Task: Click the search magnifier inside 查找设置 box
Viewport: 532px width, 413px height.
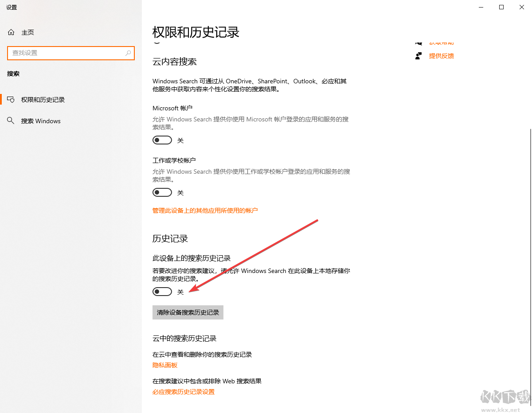Action: click(x=129, y=53)
